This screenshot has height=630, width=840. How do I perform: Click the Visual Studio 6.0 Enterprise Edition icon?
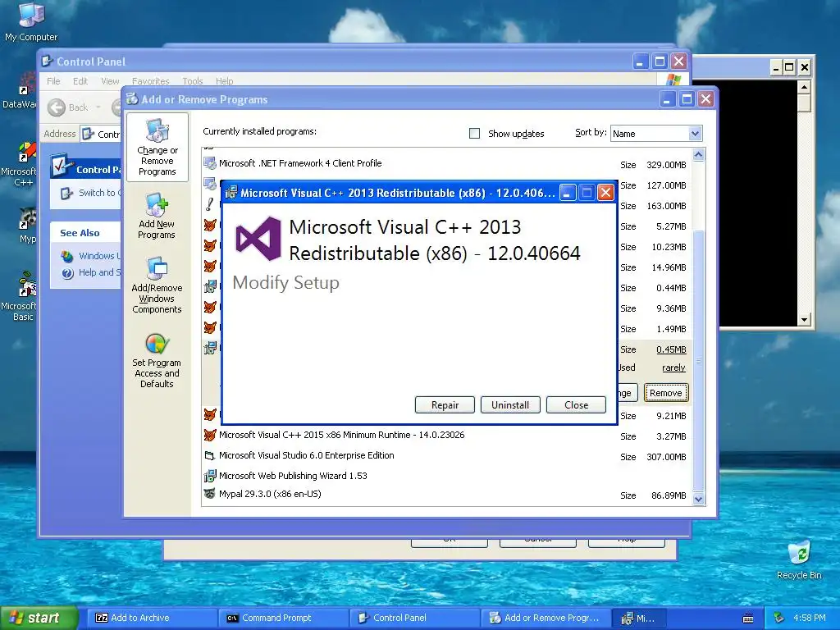click(210, 455)
